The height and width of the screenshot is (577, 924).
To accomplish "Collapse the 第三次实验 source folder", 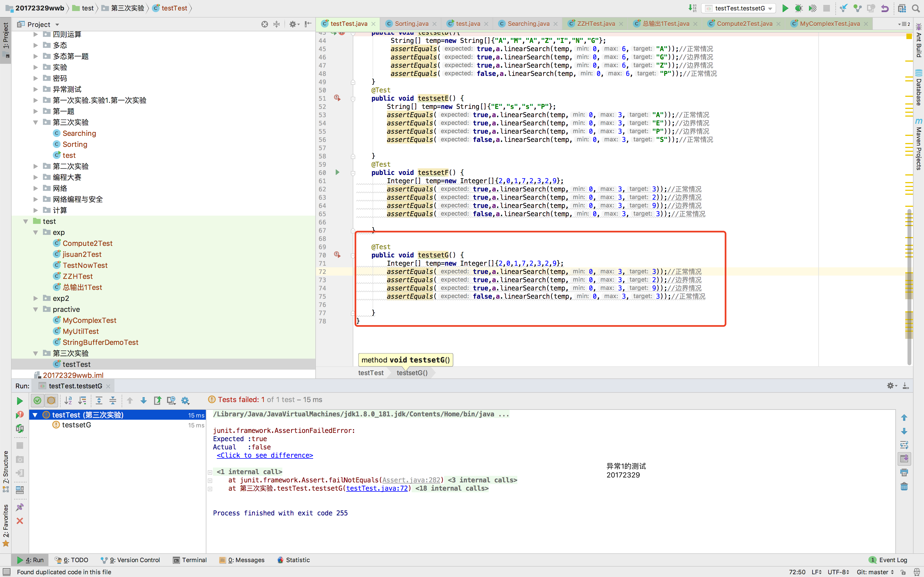I will click(35, 122).
